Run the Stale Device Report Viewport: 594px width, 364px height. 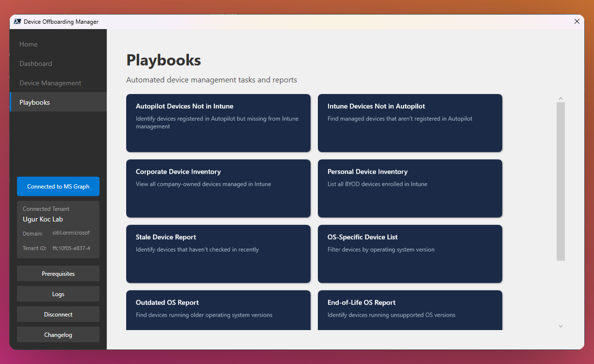coord(218,254)
